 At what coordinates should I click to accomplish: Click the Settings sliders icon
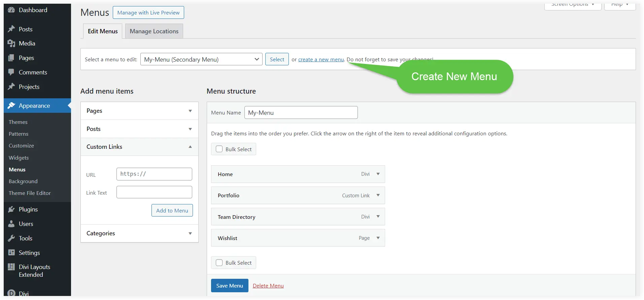click(11, 253)
